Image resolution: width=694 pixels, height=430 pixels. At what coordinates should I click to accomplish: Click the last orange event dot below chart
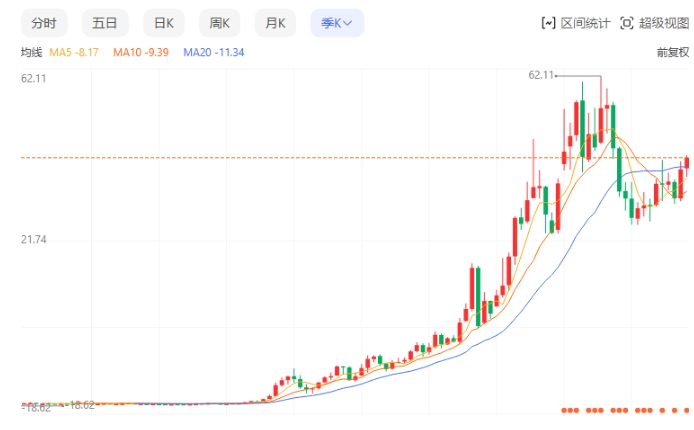coord(688,409)
